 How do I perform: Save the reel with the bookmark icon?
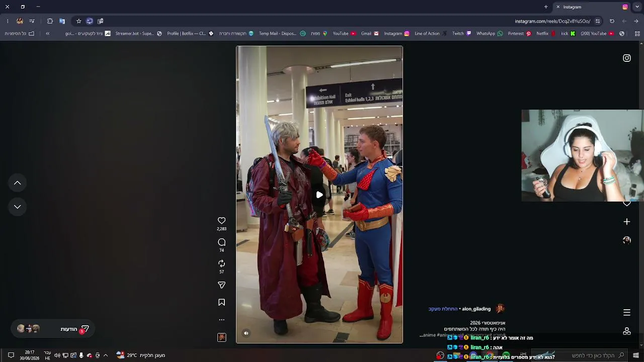pyautogui.click(x=221, y=302)
